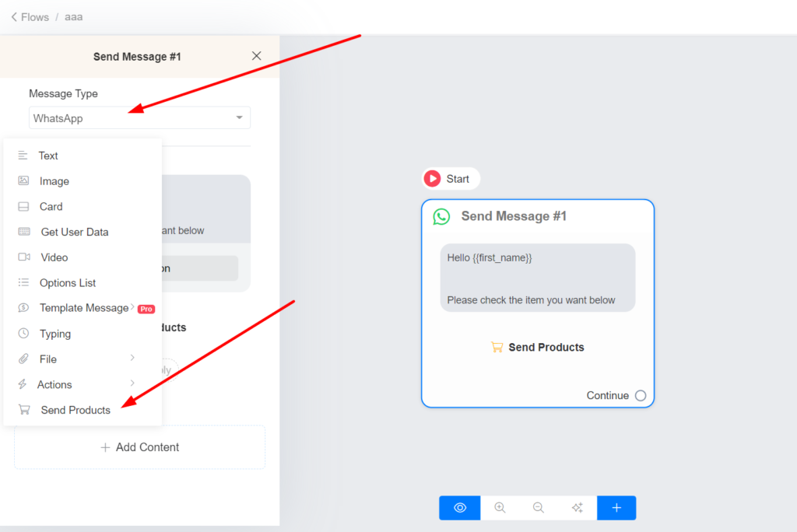Click the Pro badge beside Template Message
Screen dimensions: 797x532
click(x=146, y=309)
